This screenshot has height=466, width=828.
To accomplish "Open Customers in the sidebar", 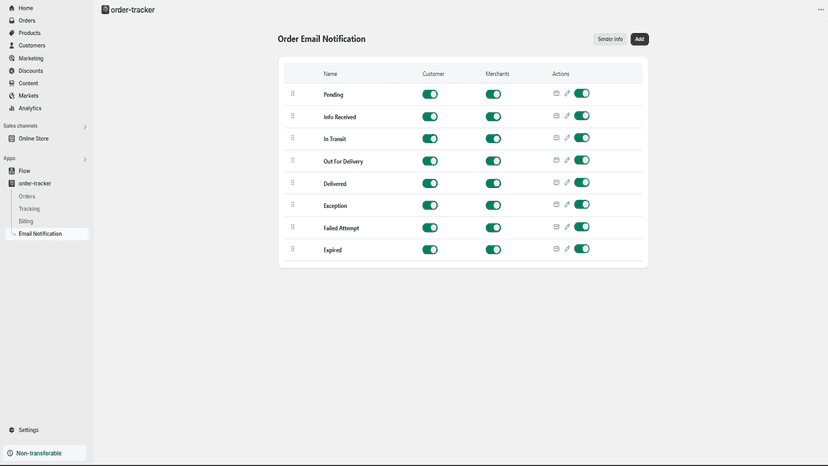I will click(x=32, y=45).
